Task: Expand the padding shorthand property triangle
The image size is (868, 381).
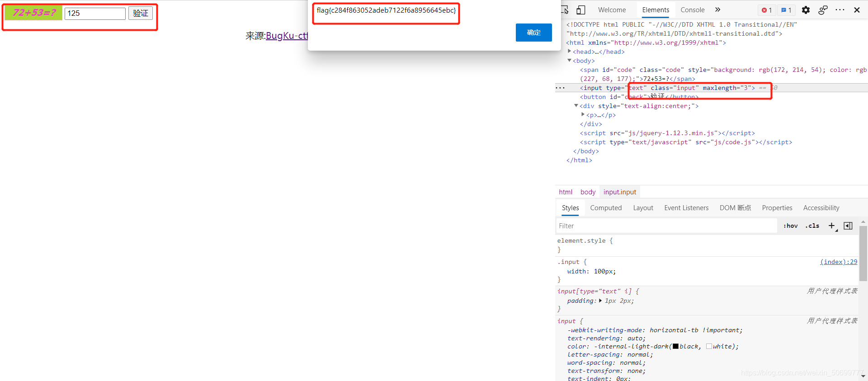Action: pyautogui.click(x=600, y=301)
